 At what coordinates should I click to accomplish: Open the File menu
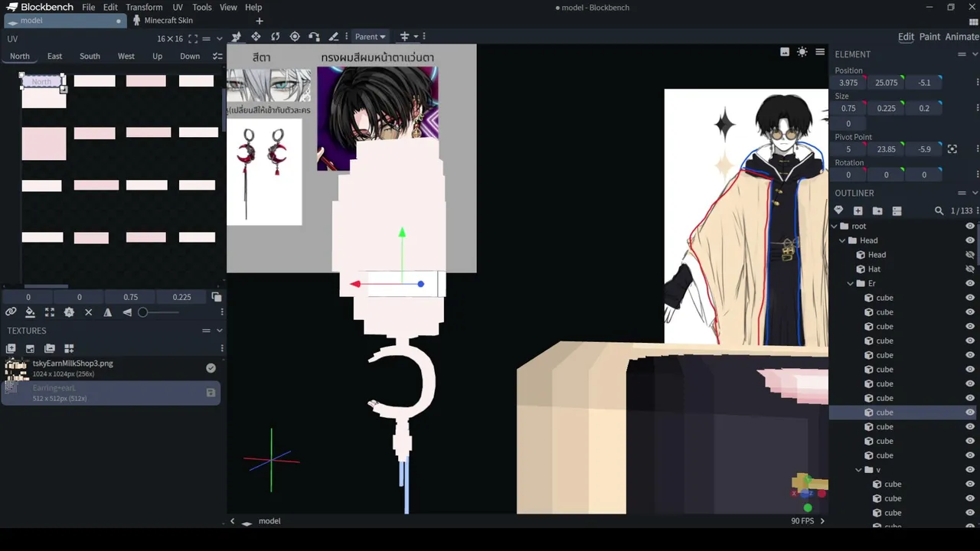89,7
